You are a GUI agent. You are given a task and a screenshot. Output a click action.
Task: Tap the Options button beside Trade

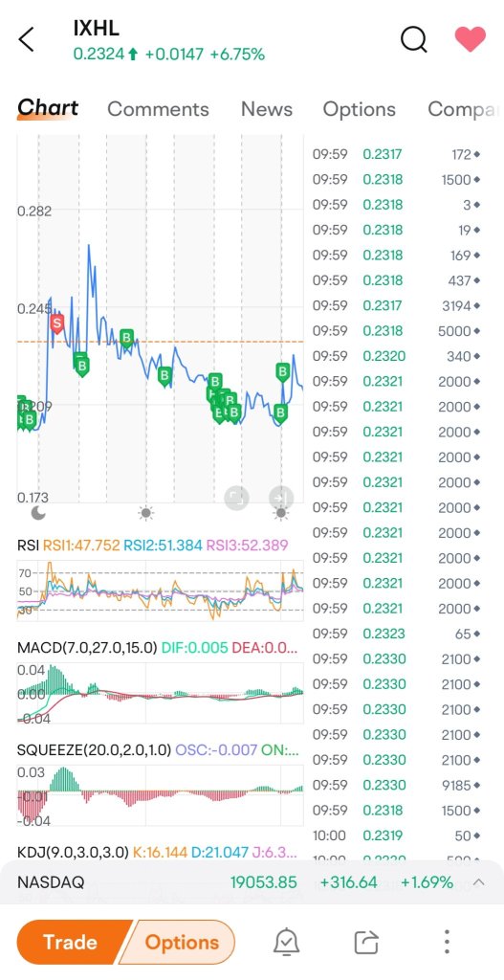coord(181,942)
